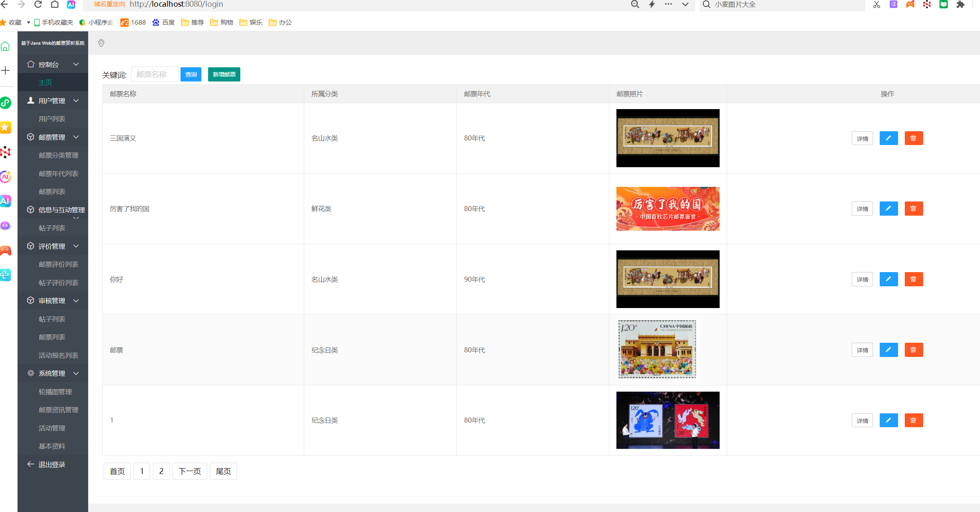
Task: Open 邮票分类管理 in the sidebar
Action: click(x=59, y=155)
